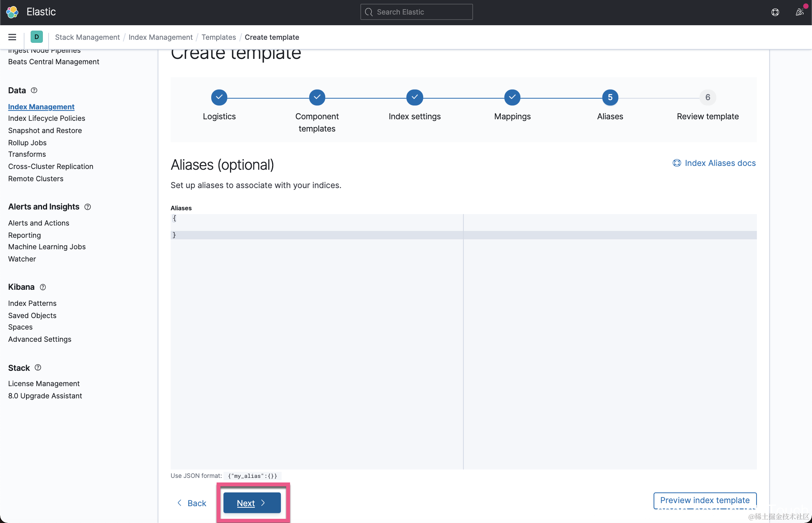Select Index settings step checkmark

(414, 97)
